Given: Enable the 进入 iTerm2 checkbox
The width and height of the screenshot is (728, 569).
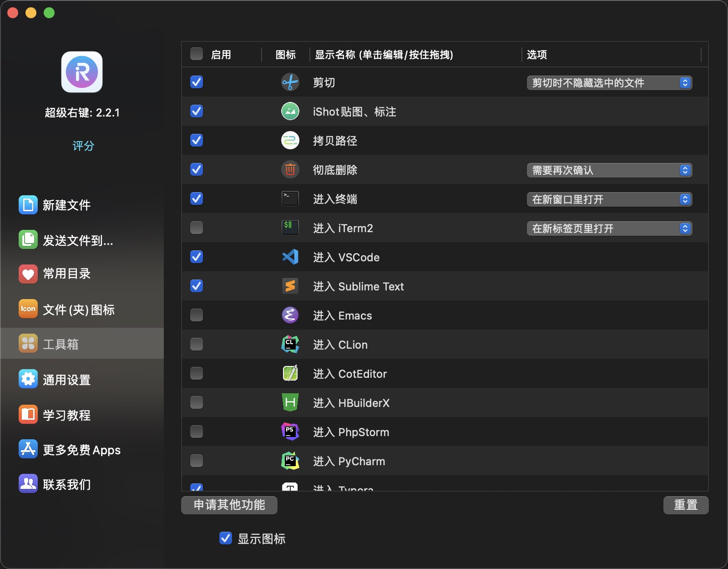Looking at the screenshot, I should point(197,228).
